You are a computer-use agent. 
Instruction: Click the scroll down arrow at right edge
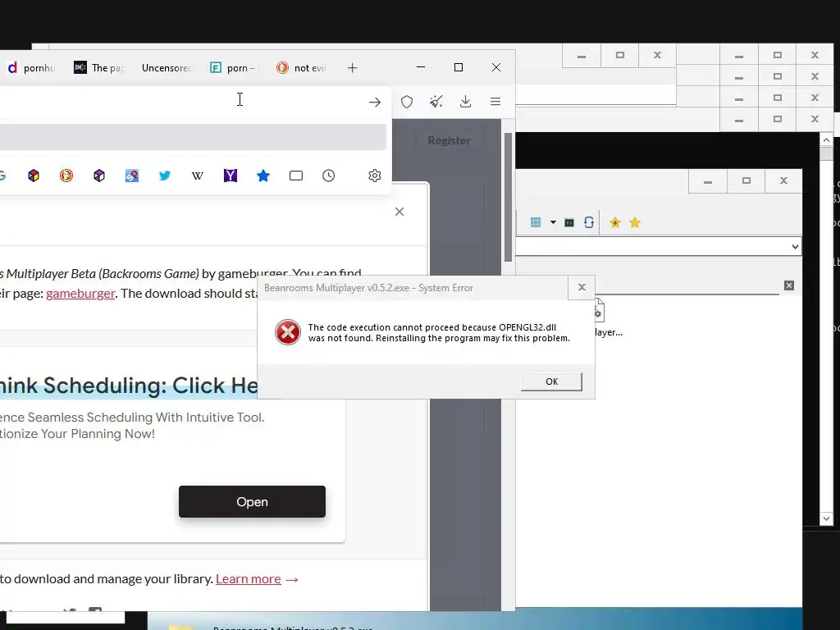pyautogui.click(x=826, y=518)
